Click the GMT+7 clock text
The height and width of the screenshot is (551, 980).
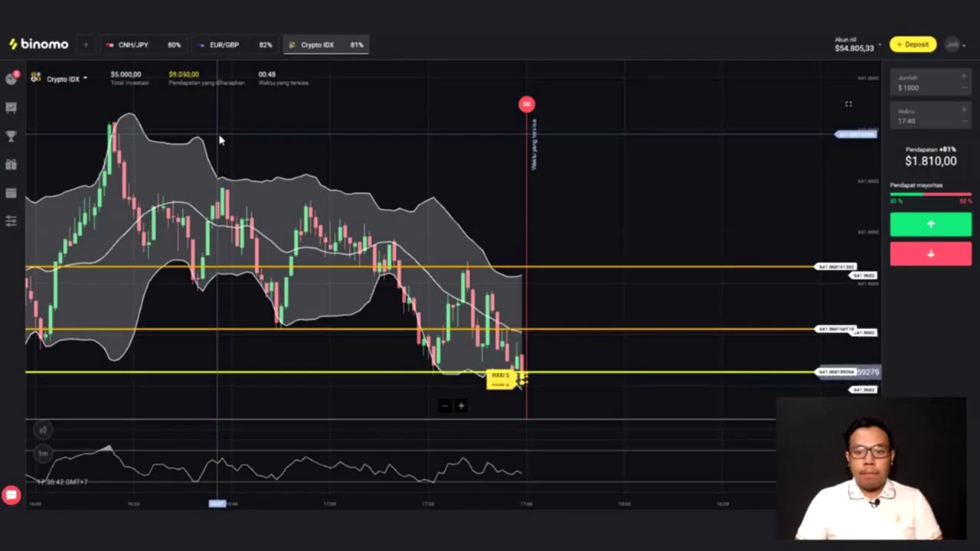click(x=62, y=482)
